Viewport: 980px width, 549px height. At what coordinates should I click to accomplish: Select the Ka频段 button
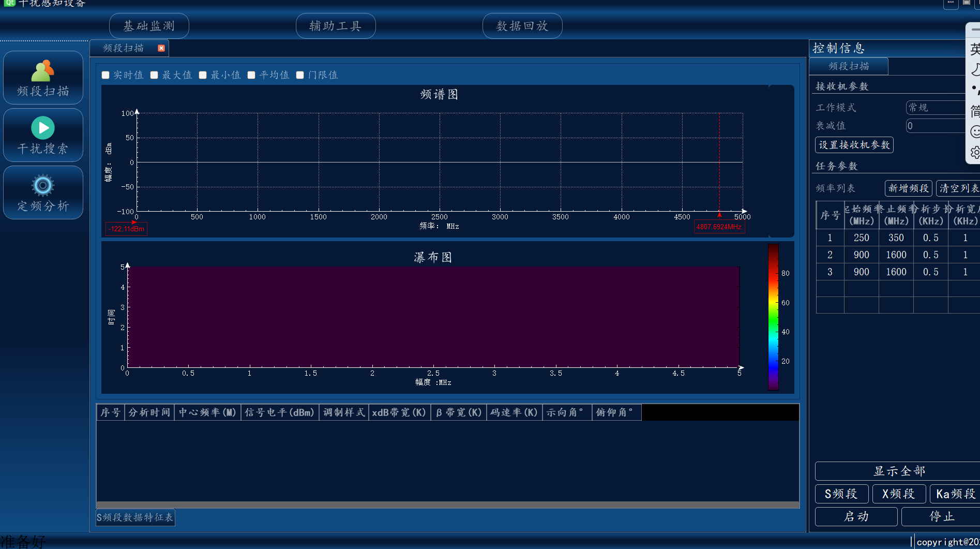(955, 494)
